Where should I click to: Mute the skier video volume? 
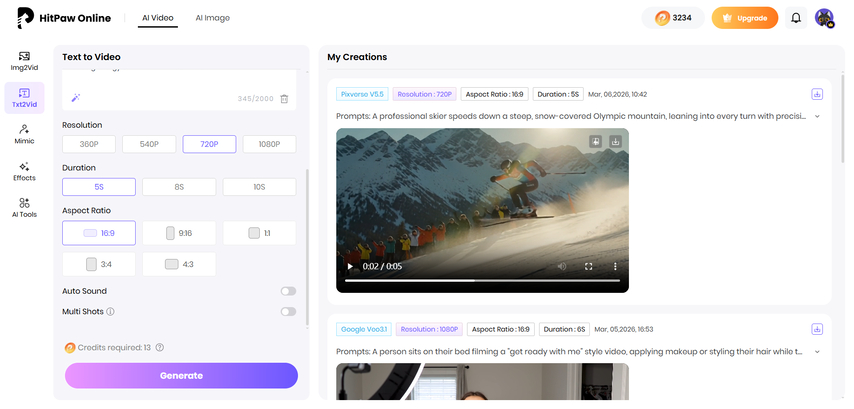[x=562, y=266]
